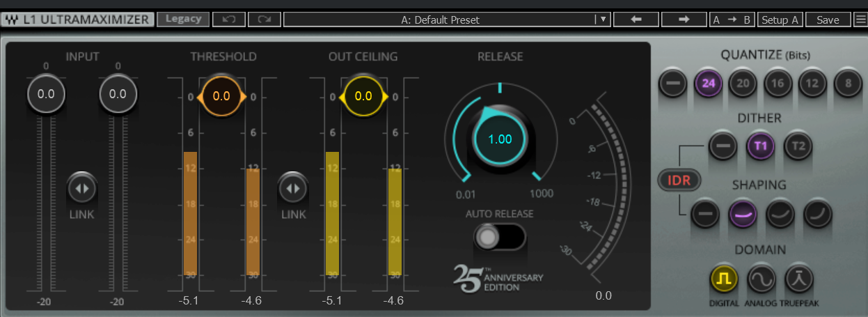
Task: Click the right Threshold meter value -4.6
Action: point(252,301)
